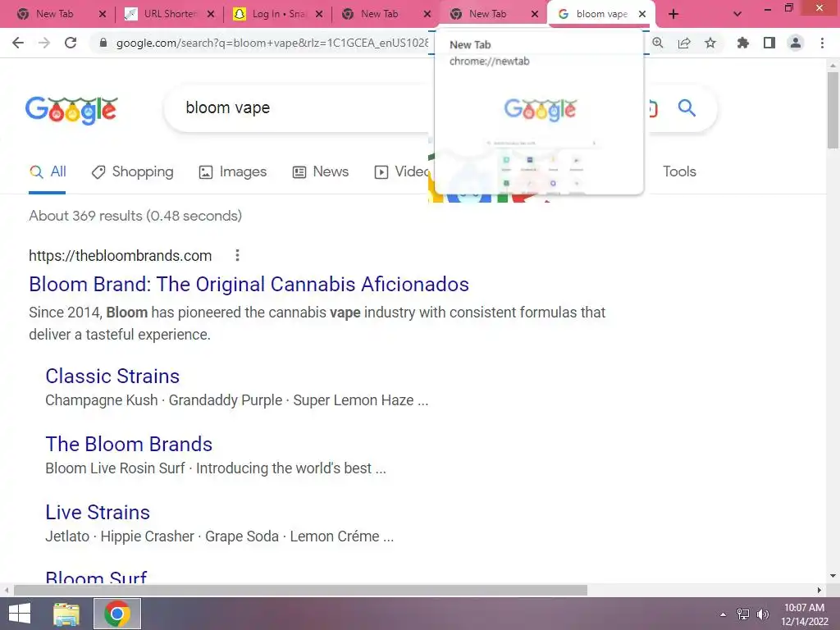This screenshot has height=630, width=840.
Task: Open Chrome three-dot menu
Action: tap(822, 43)
